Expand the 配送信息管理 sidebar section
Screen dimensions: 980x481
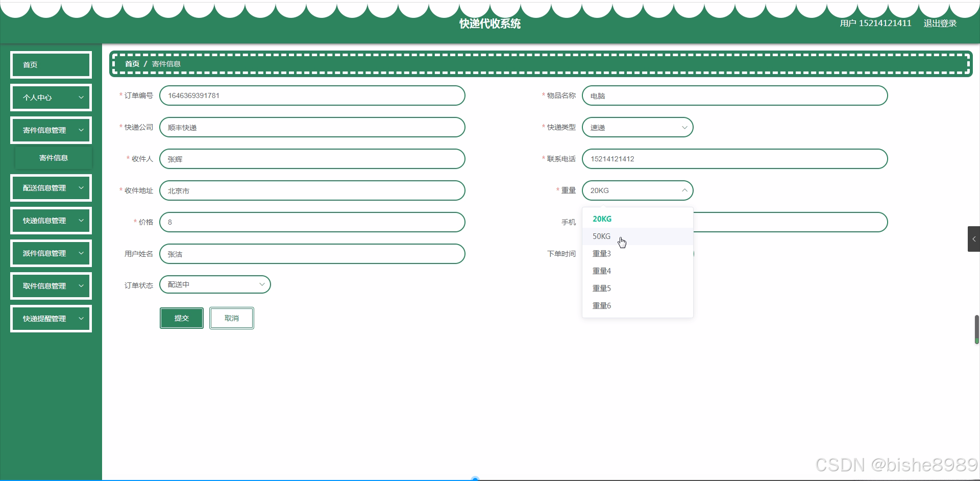pyautogui.click(x=51, y=187)
